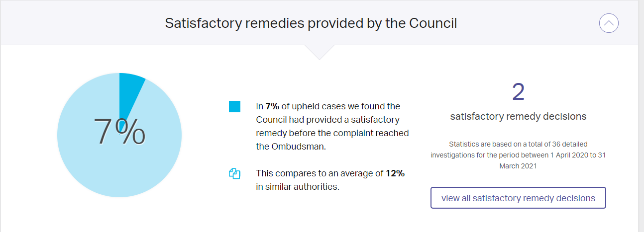
Task: Click the vertical scrollbar at right edge
Action: [641, 116]
